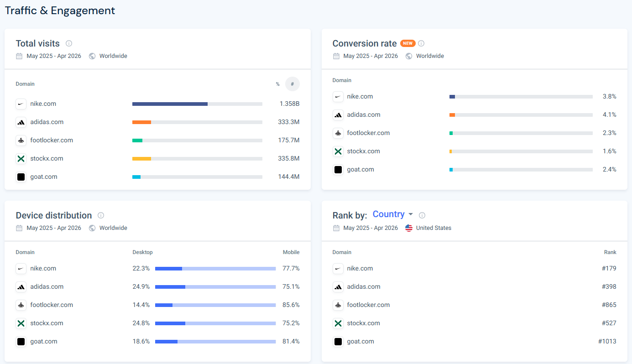Image resolution: width=632 pixels, height=364 pixels.
Task: Click GOAT logo in Total visits list
Action: click(x=21, y=177)
